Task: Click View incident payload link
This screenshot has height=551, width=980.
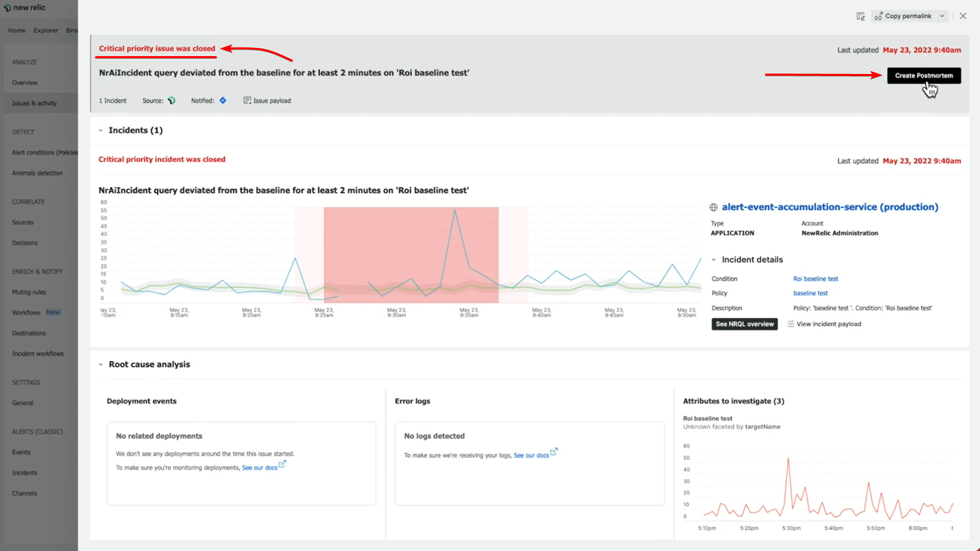Action: 829,324
